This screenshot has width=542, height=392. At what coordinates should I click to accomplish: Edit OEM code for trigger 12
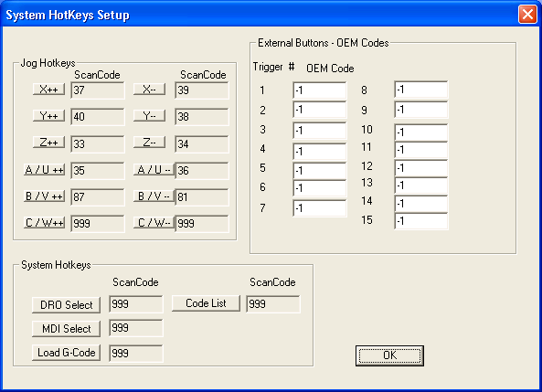pyautogui.click(x=421, y=168)
